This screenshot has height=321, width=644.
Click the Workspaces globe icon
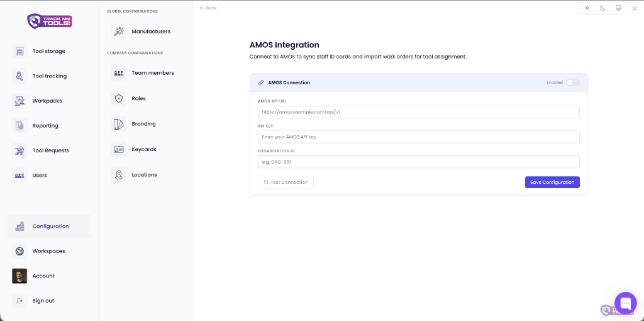pos(19,251)
